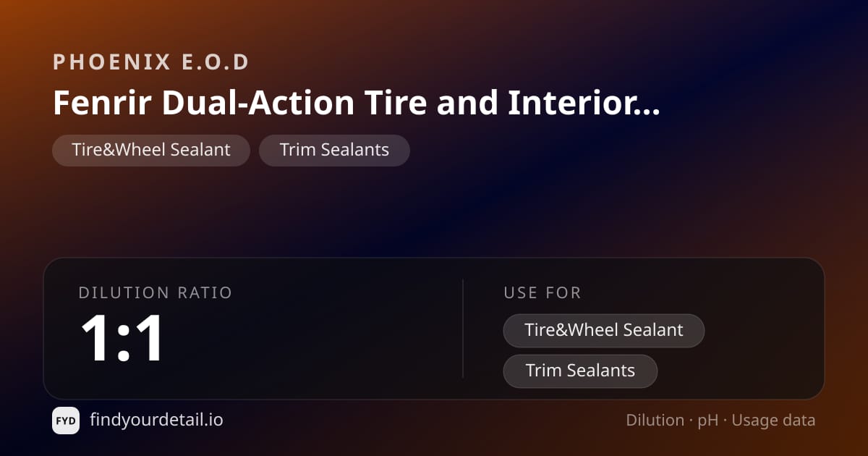
Task: Click the letter D in the FYD badge
Action: click(x=72, y=421)
